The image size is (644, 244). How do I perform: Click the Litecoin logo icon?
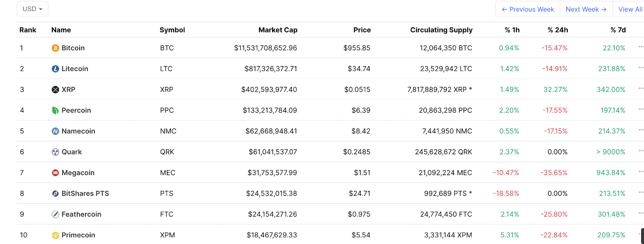point(56,69)
